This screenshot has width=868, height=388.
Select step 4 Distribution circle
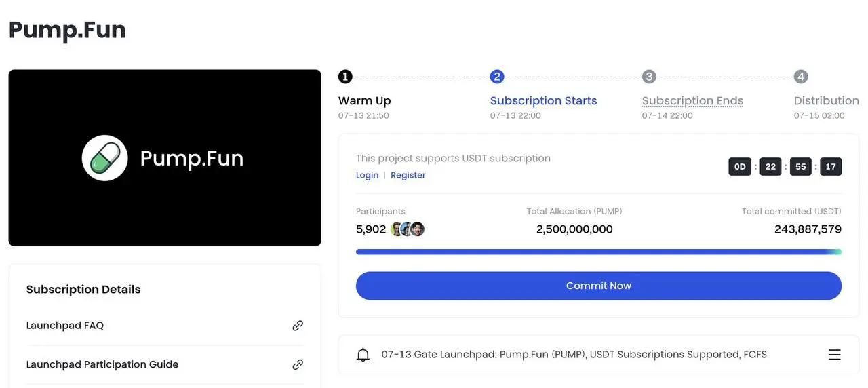(x=801, y=77)
